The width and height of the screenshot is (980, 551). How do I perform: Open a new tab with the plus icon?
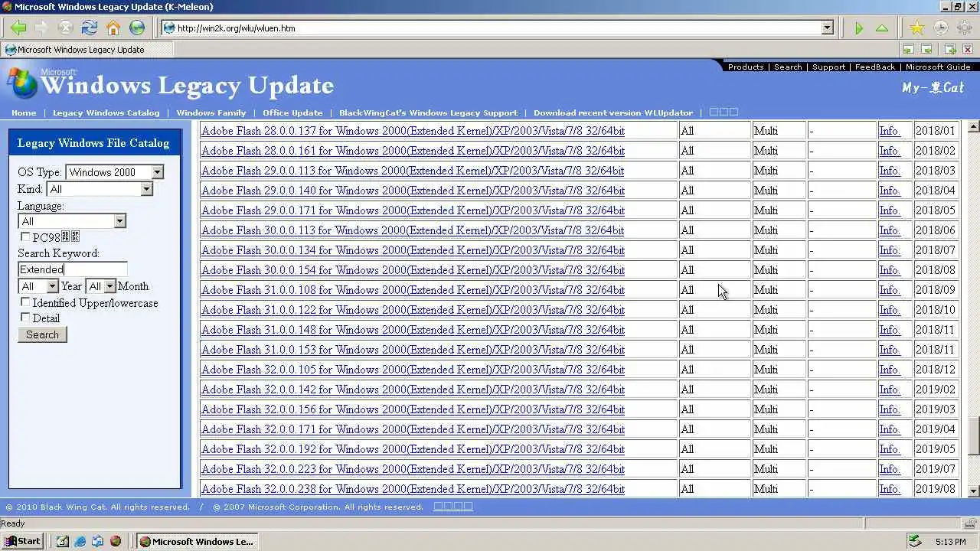click(950, 50)
